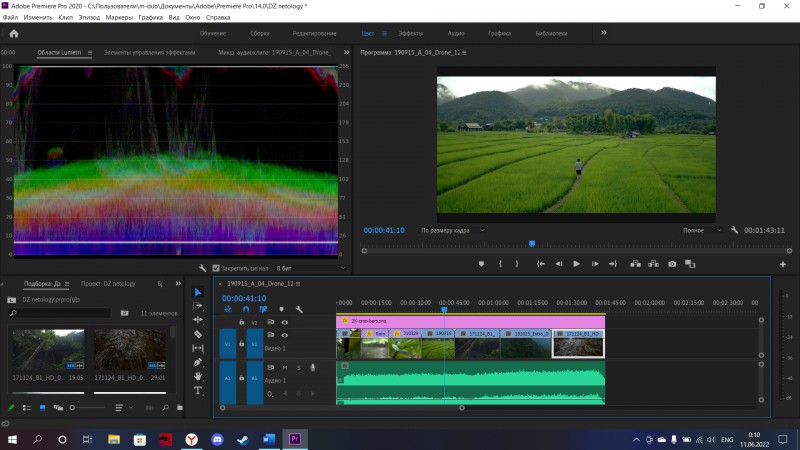Open the fit-to-frame zoom level dropdown
Viewport: 800px width, 450px height.
pos(452,230)
